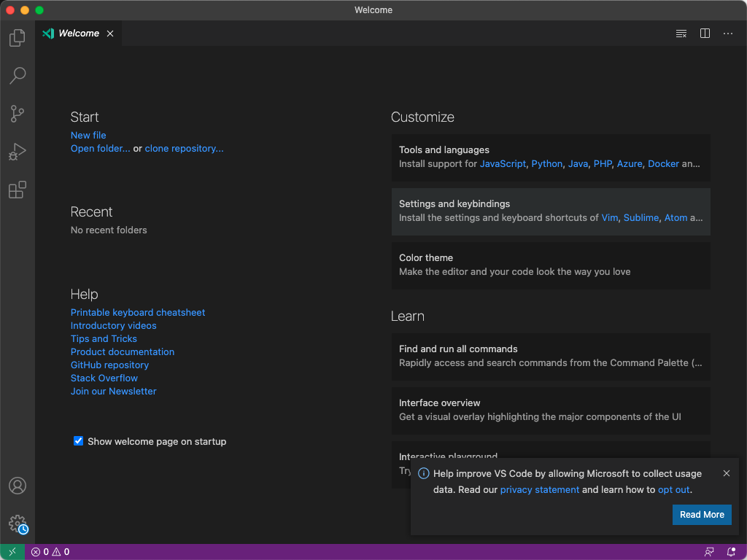Click the remote indicator in status bar

click(x=10, y=551)
